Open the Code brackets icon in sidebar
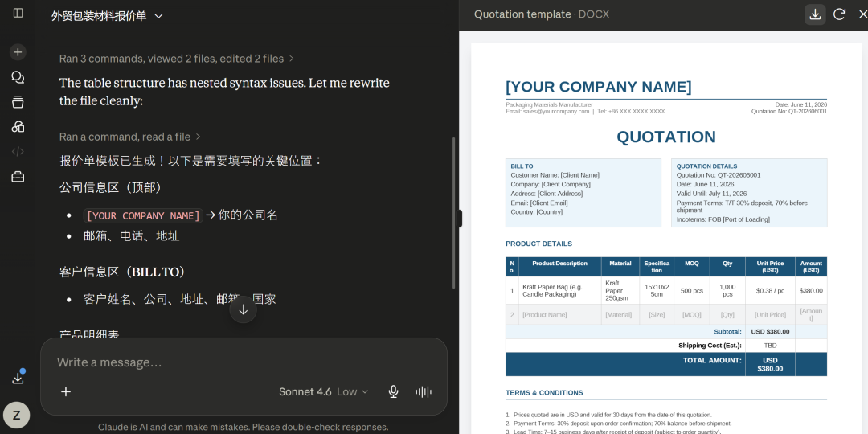 coord(18,152)
